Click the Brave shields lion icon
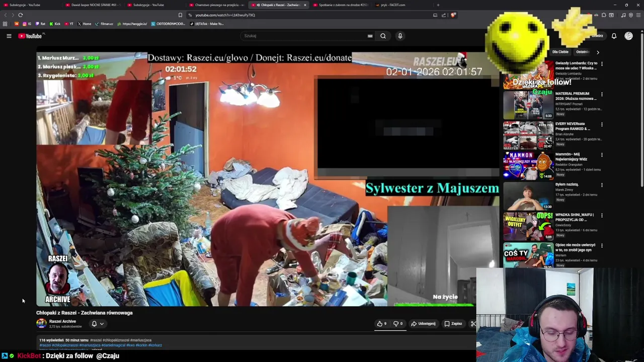Image resolution: width=644 pixels, height=362 pixels. [453, 15]
